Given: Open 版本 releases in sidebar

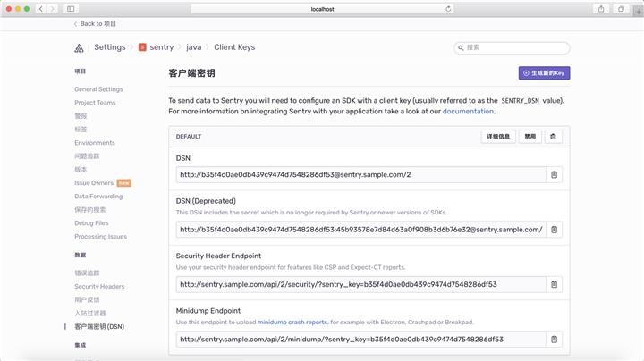Looking at the screenshot, I should tap(80, 170).
